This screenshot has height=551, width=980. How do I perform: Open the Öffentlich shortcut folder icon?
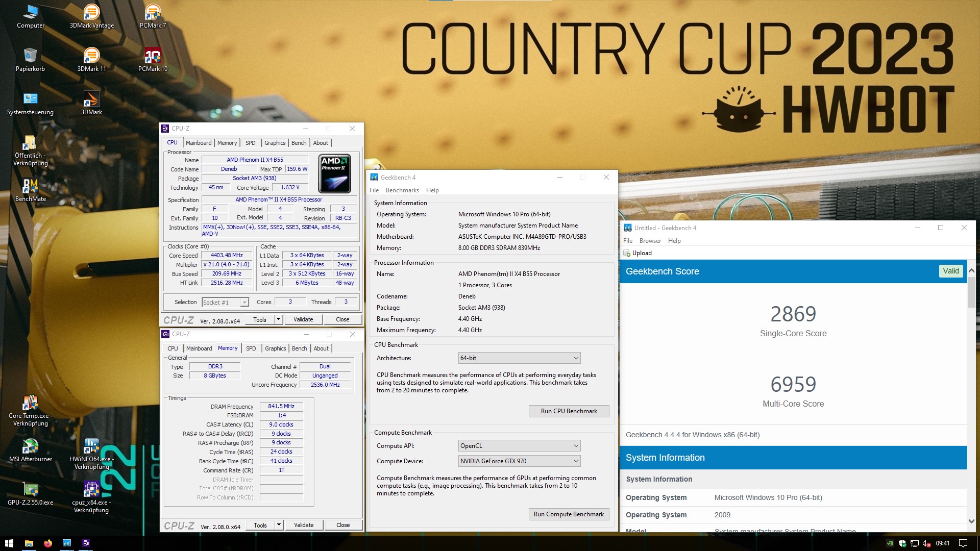tap(30, 151)
